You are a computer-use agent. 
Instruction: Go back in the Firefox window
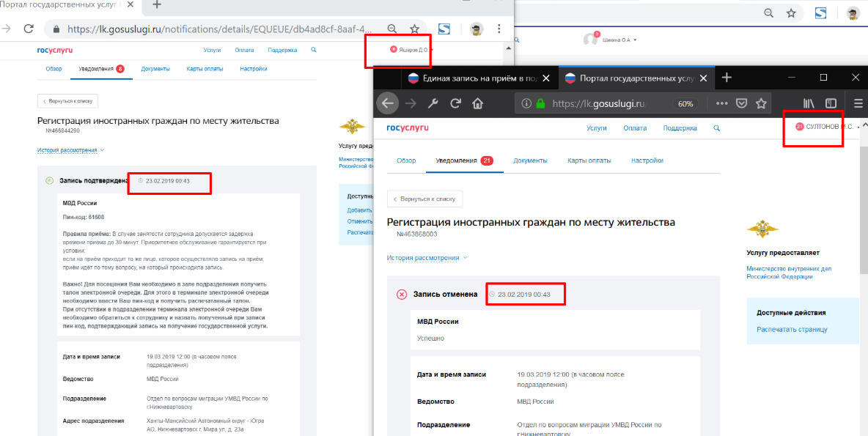coord(388,103)
